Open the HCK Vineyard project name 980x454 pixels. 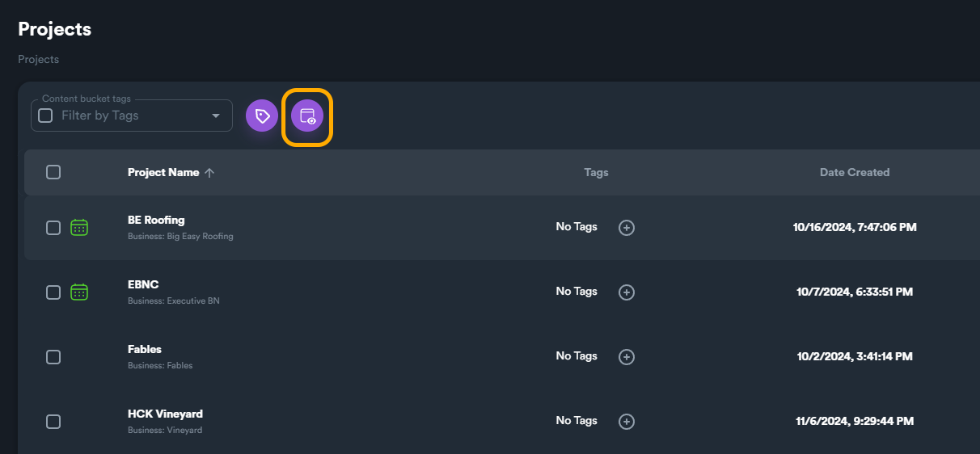coord(165,414)
